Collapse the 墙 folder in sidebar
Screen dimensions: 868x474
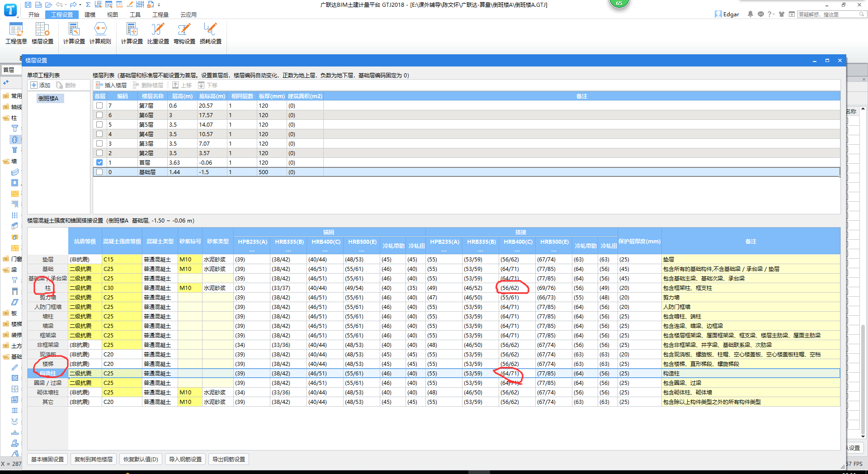click(6, 161)
